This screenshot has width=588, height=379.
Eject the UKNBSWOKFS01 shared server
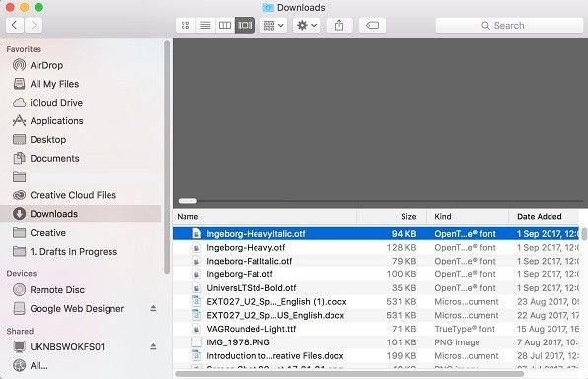coord(153,346)
